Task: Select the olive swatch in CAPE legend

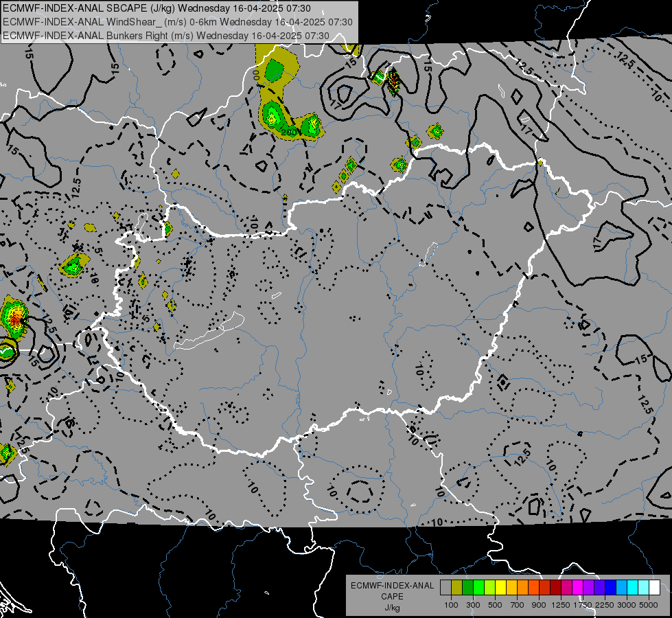Action: [456, 588]
